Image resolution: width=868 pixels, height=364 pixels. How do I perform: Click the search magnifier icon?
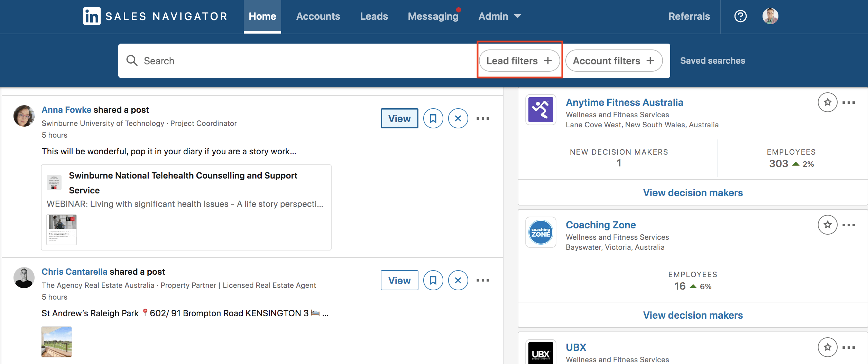pos(132,61)
